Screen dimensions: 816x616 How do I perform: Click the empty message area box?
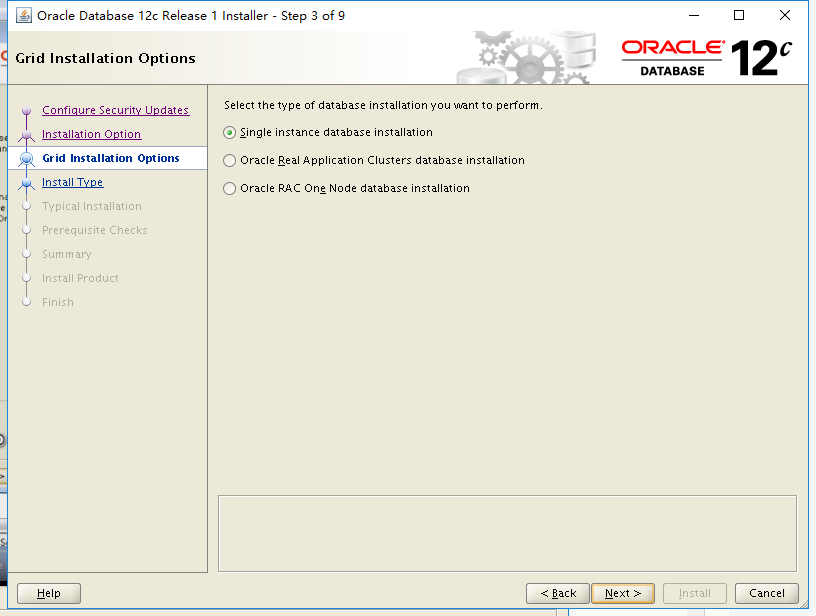(x=507, y=534)
